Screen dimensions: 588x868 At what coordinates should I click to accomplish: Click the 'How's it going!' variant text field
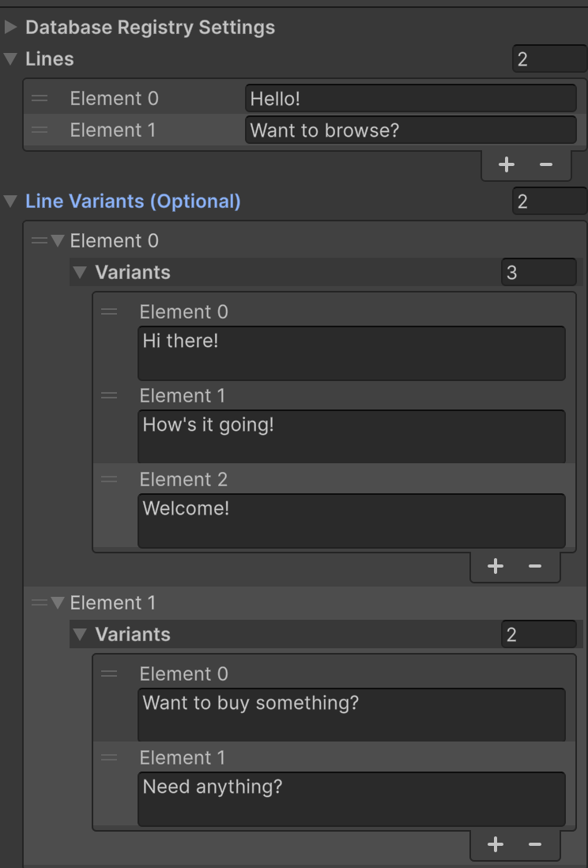352,436
